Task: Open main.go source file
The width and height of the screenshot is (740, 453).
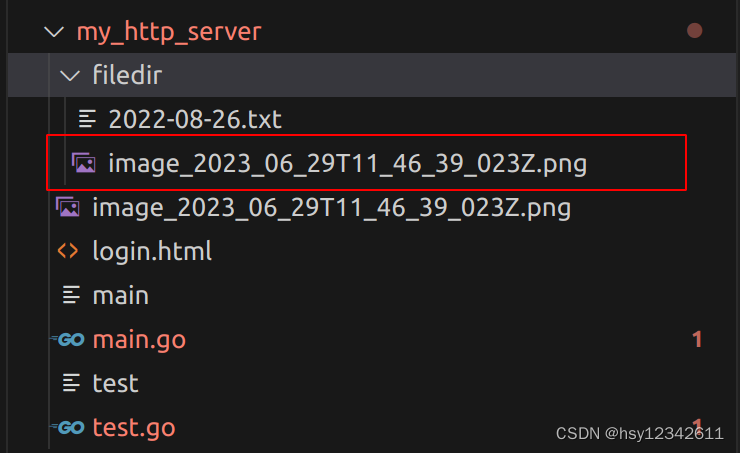Action: click(139, 340)
